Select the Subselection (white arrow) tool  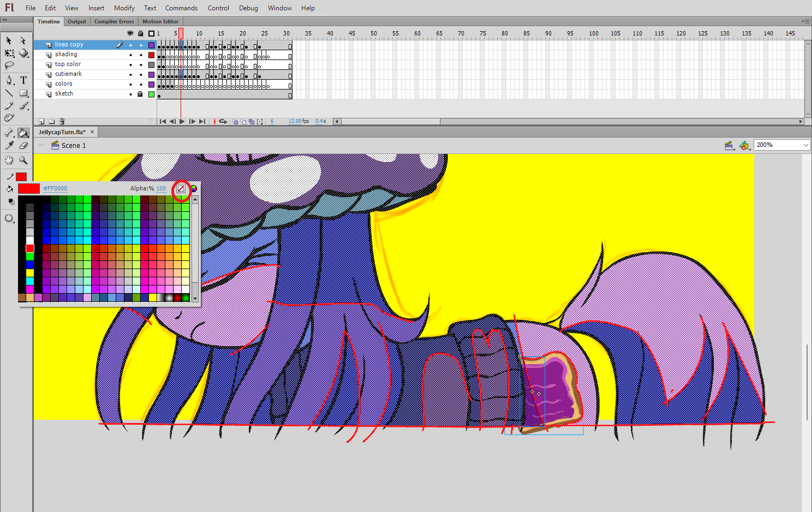(23, 40)
